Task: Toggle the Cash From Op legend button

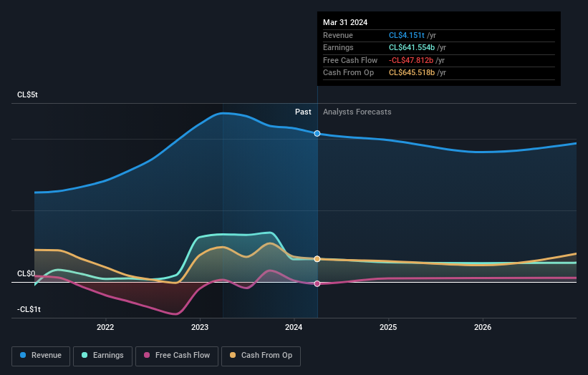Action: (x=261, y=356)
